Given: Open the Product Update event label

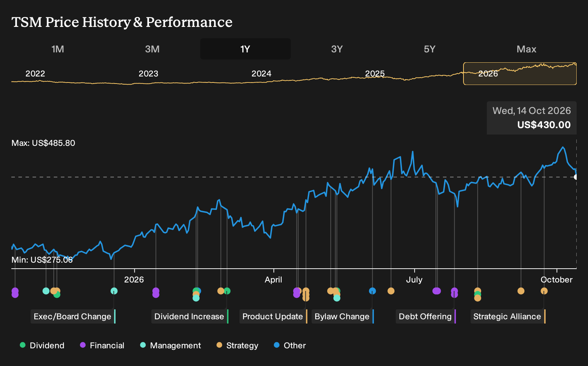Looking at the screenshot, I should [x=273, y=316].
